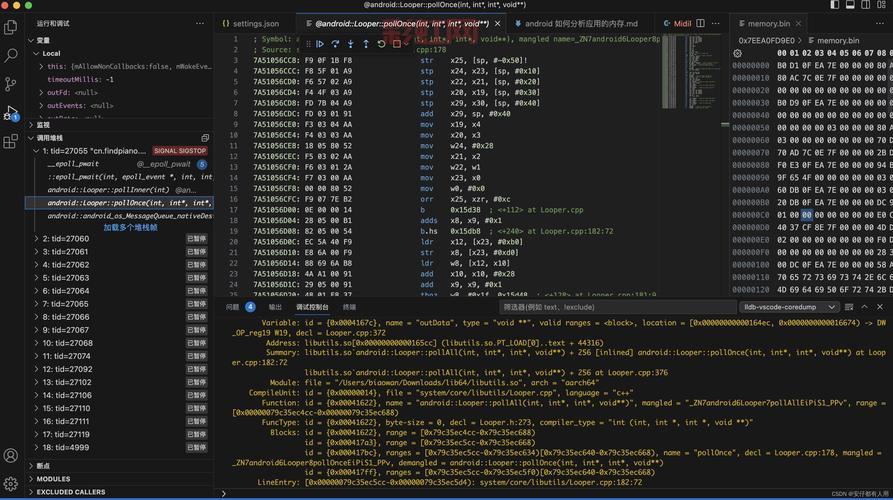Click Step Into in debug toolbar

351,44
